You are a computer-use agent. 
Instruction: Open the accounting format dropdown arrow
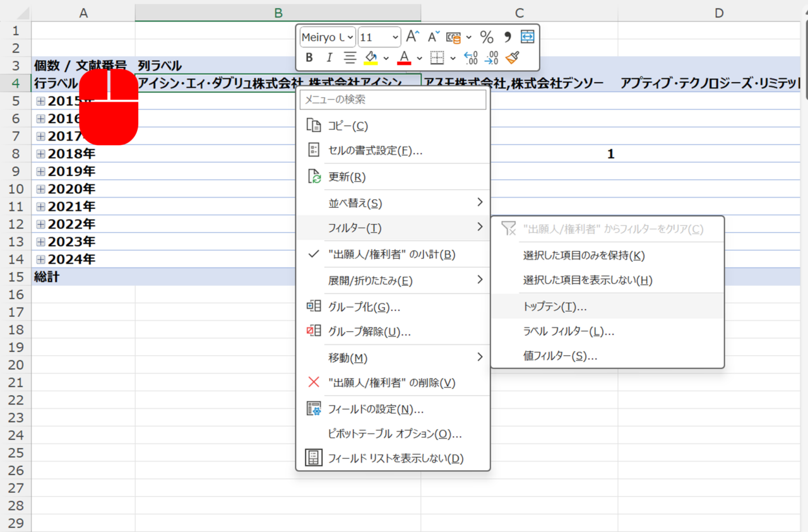pos(468,37)
